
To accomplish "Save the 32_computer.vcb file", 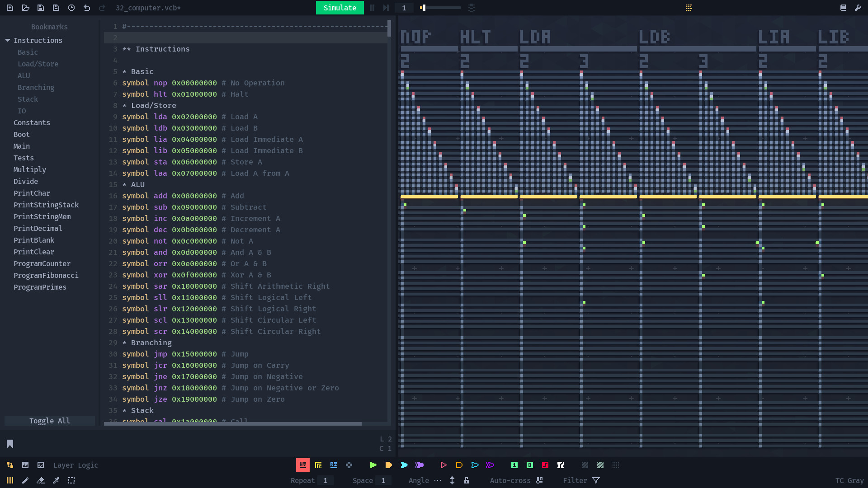I will [x=41, y=8].
